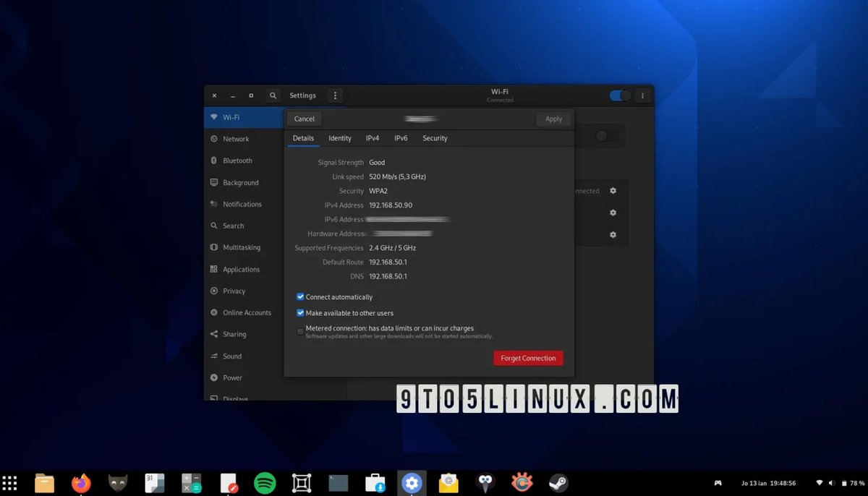
Task: Uncheck Connect automatically
Action: pos(300,296)
